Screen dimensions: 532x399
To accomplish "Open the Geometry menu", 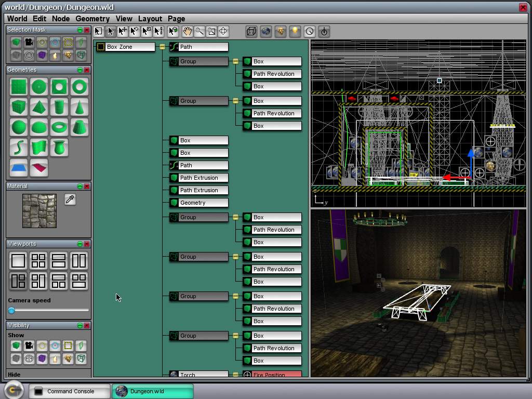I will [92, 19].
